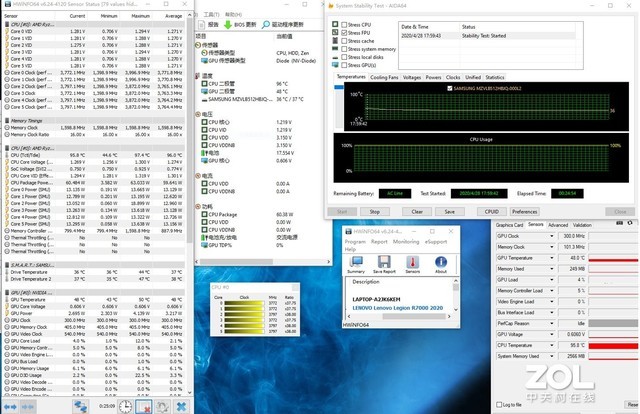Open the GPU Clock sensor dropdown arrow
Screen dimensions: 640x414
[x=552, y=236]
